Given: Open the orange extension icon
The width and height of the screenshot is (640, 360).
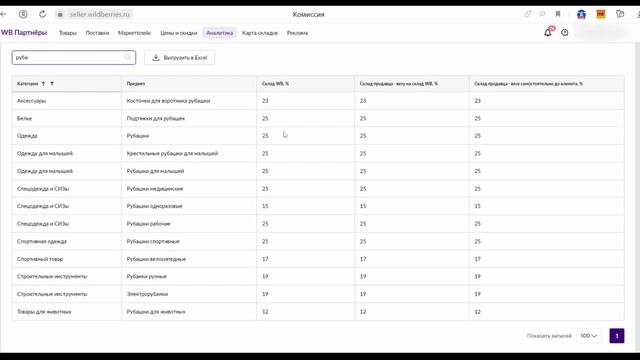Looking at the screenshot, I should [601, 14].
